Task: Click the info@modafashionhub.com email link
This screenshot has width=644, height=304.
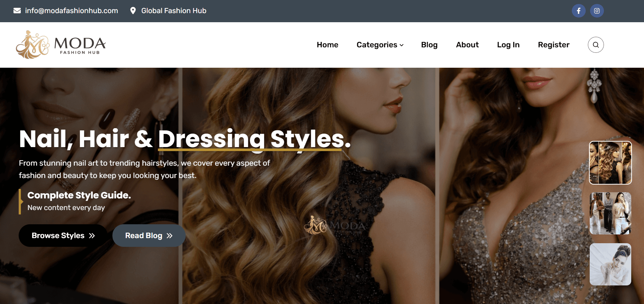Action: (71, 11)
